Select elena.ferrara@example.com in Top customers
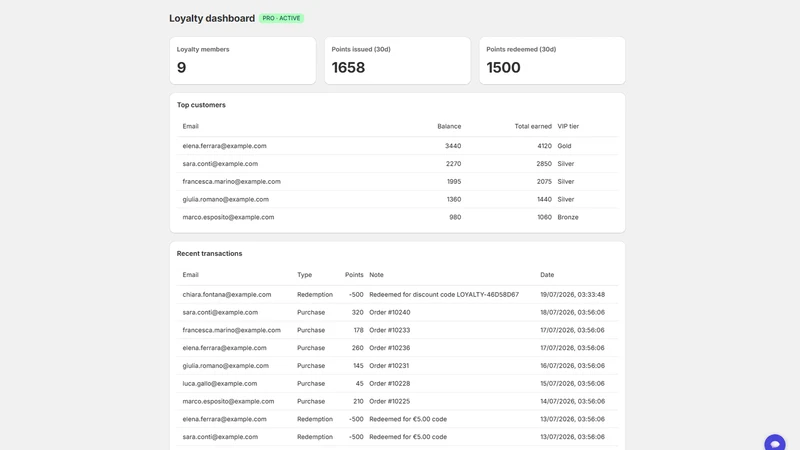Screen dimensions: 800x450 click(224, 146)
